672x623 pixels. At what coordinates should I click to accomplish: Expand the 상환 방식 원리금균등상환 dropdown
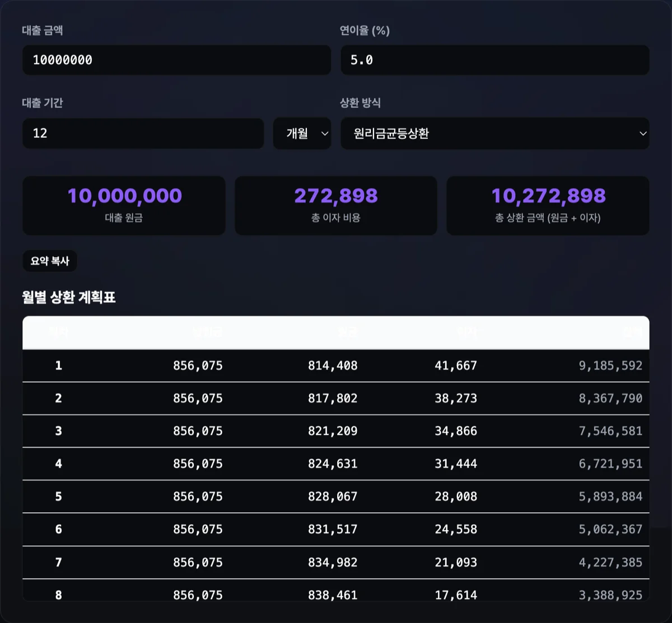click(x=495, y=133)
